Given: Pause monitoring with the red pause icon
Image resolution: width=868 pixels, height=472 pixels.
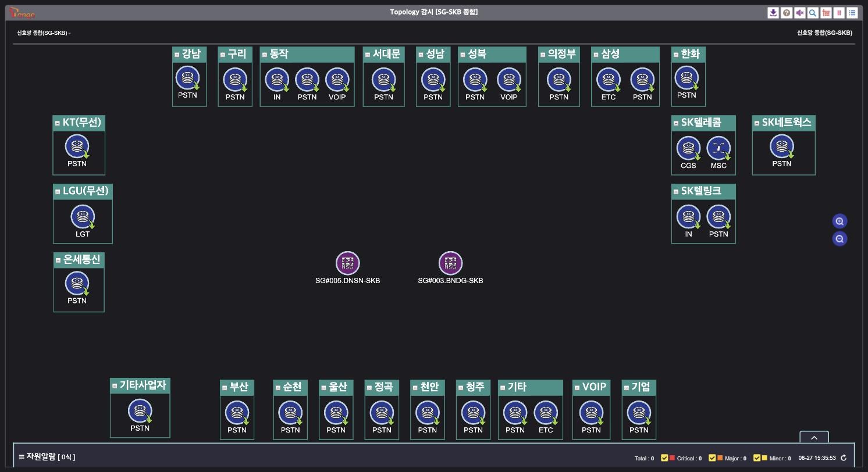Looking at the screenshot, I should click(839, 13).
